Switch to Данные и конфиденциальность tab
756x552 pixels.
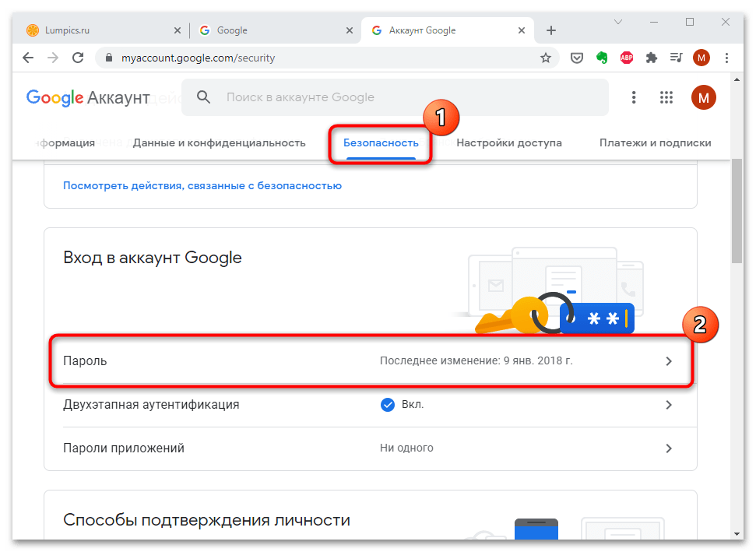(219, 142)
